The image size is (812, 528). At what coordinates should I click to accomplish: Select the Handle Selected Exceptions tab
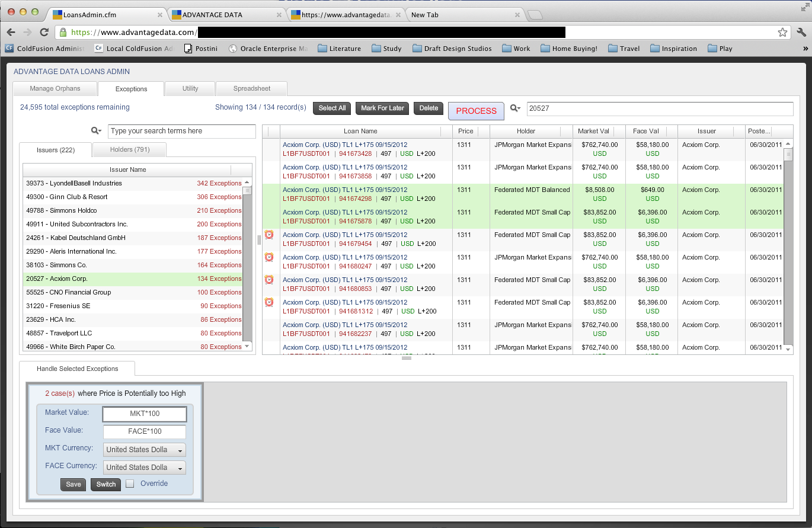[x=78, y=369]
